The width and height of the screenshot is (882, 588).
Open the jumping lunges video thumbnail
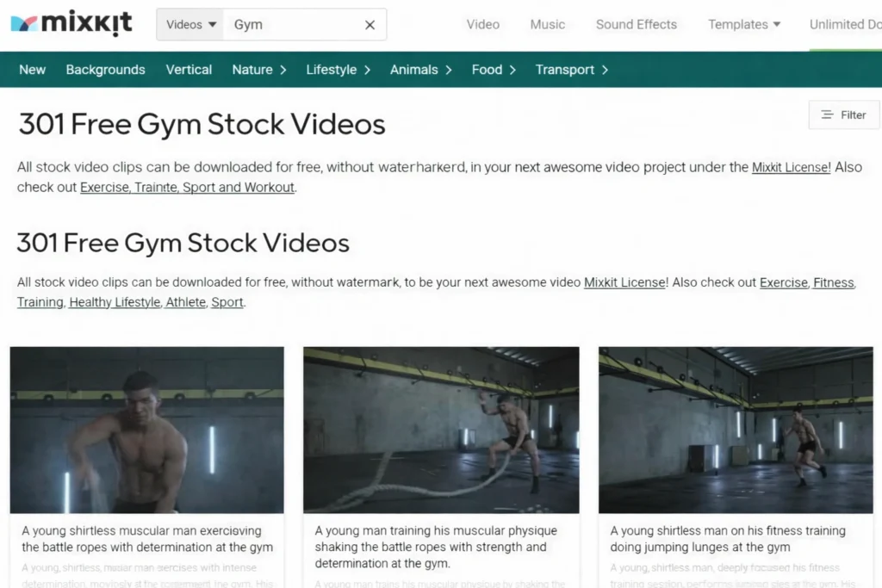tap(736, 430)
